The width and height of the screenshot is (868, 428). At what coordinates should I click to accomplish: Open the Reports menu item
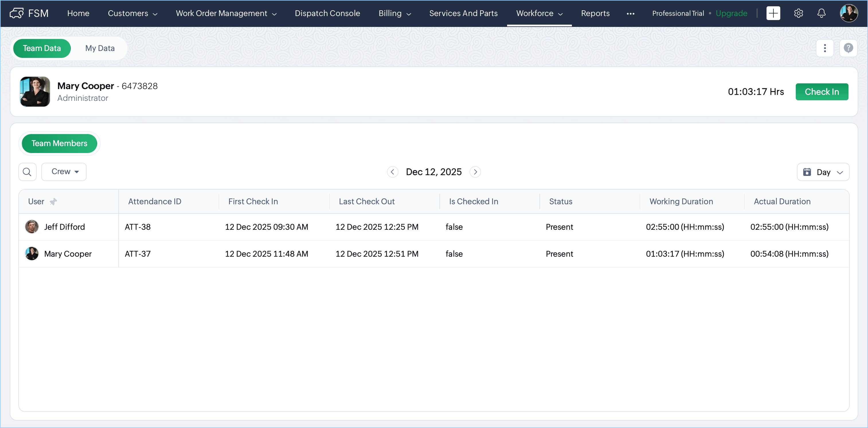(x=595, y=13)
